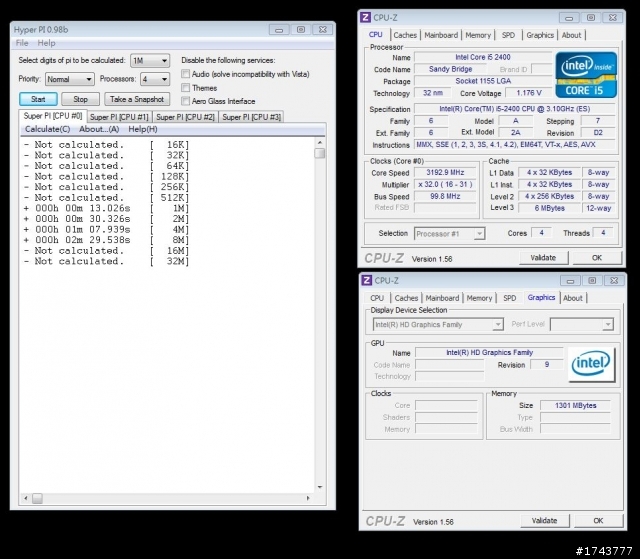Viewport: 640px width, 559px height.
Task: Enable the Audio service disable checkbox
Action: [x=186, y=74]
